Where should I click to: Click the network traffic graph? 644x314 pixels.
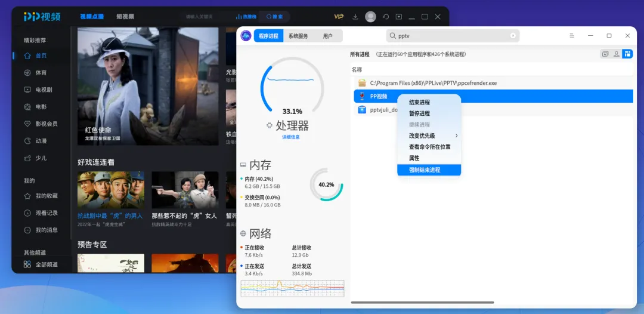tap(292, 288)
